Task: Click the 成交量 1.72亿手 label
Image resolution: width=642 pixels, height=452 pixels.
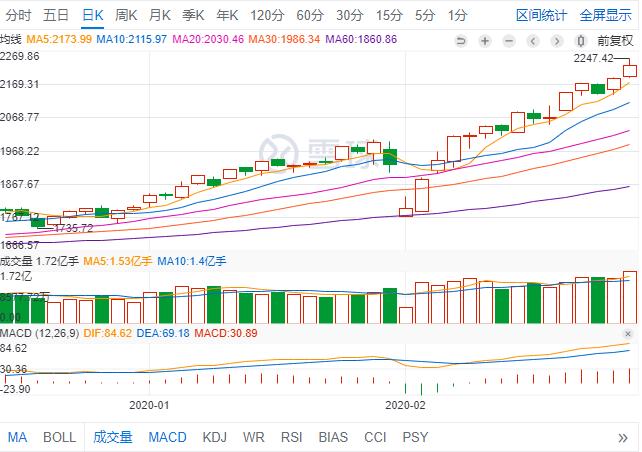Action: point(39,261)
